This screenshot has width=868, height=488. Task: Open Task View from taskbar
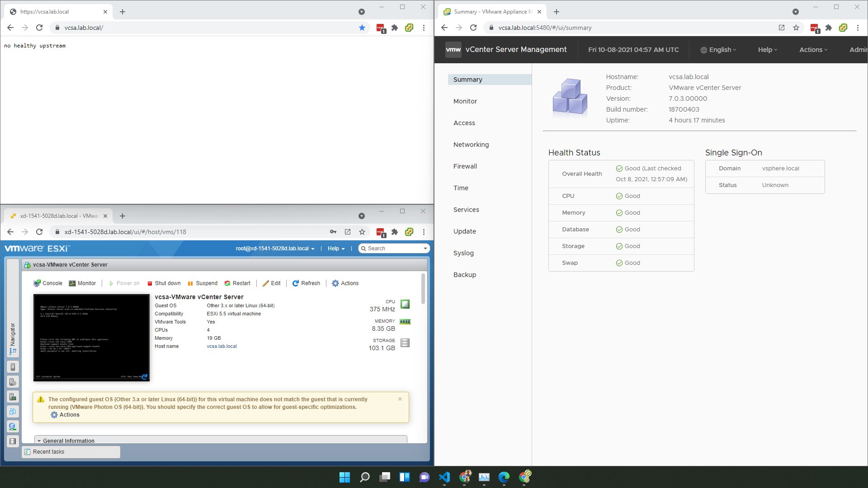[x=385, y=477]
